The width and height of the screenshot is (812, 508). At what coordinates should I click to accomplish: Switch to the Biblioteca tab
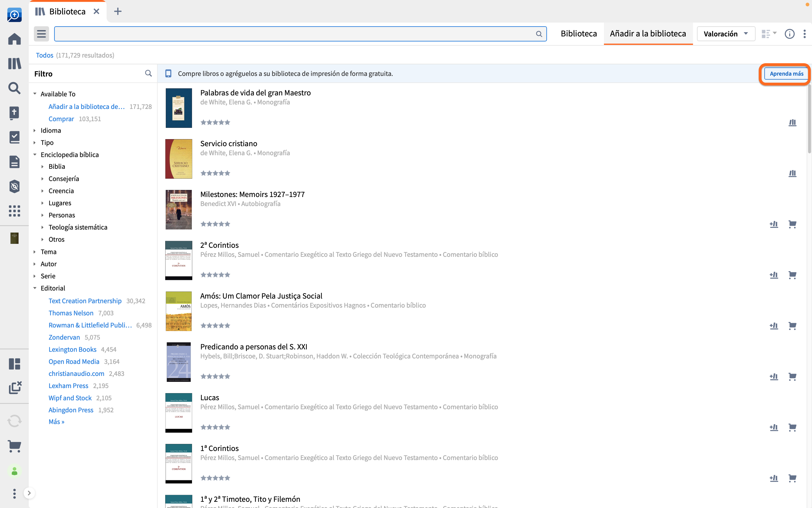coord(579,34)
